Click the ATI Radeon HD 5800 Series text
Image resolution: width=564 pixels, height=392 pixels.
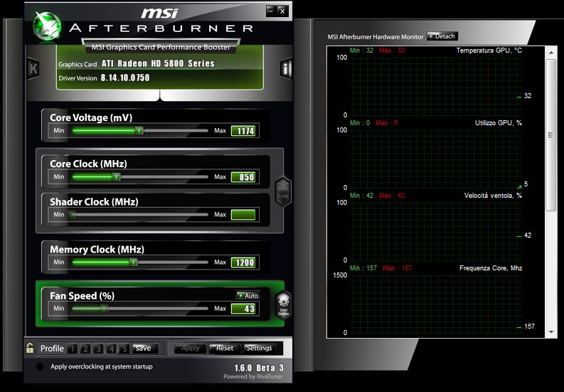coord(158,64)
